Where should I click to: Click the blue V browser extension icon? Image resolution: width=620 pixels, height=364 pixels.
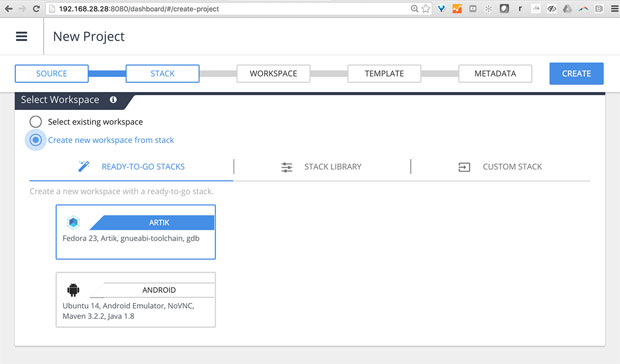point(441,9)
